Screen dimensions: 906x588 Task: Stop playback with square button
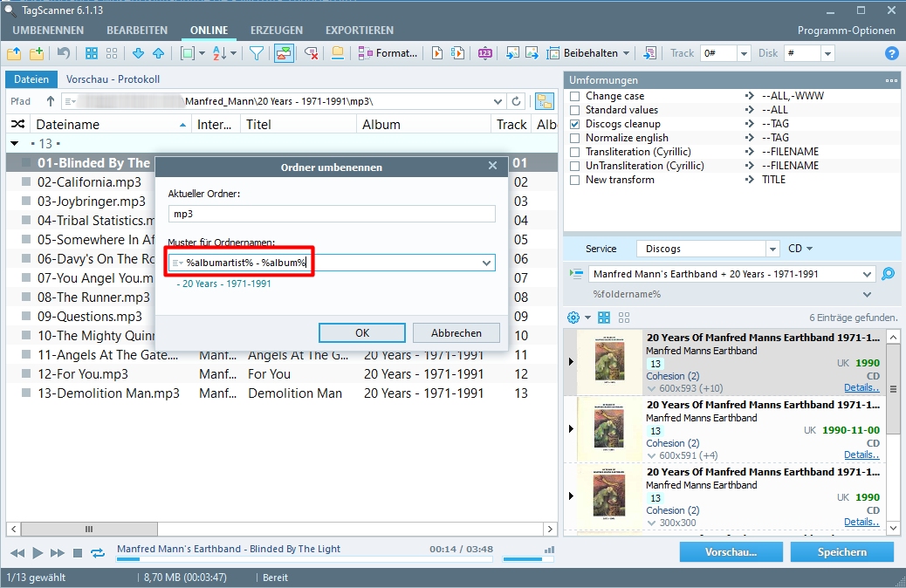tap(78, 553)
